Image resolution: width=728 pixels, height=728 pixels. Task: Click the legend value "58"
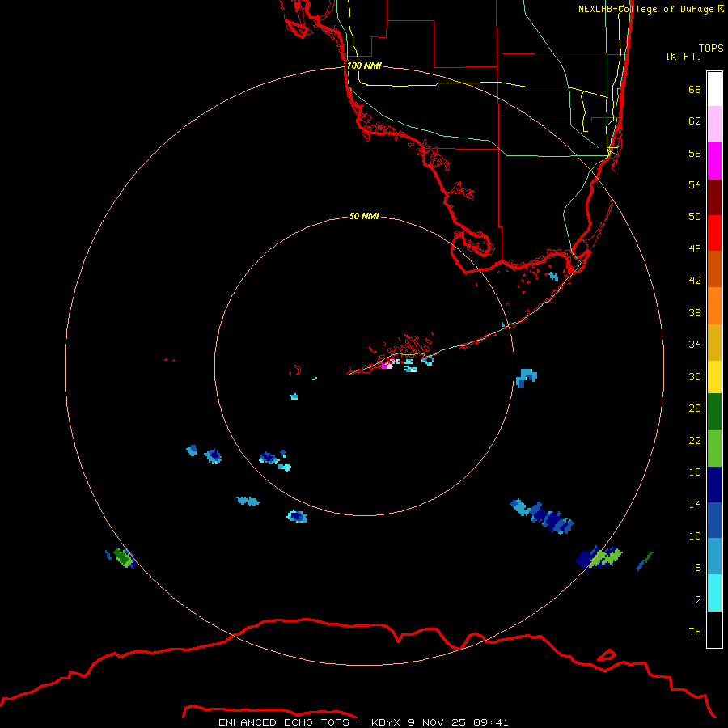pos(695,153)
